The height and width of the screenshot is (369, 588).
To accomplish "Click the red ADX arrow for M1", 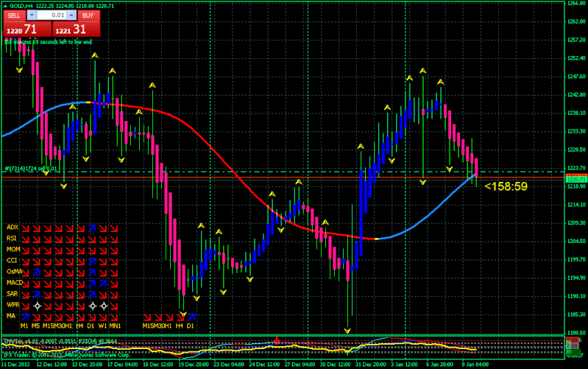I will (25, 228).
